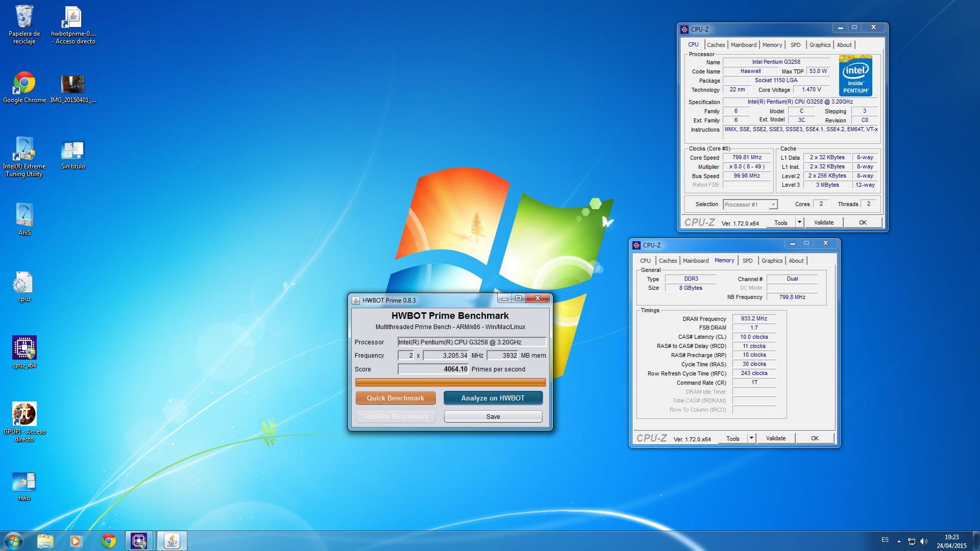Click the orange benchmark progress bar
The width and height of the screenshot is (980, 551).
pyautogui.click(x=451, y=382)
